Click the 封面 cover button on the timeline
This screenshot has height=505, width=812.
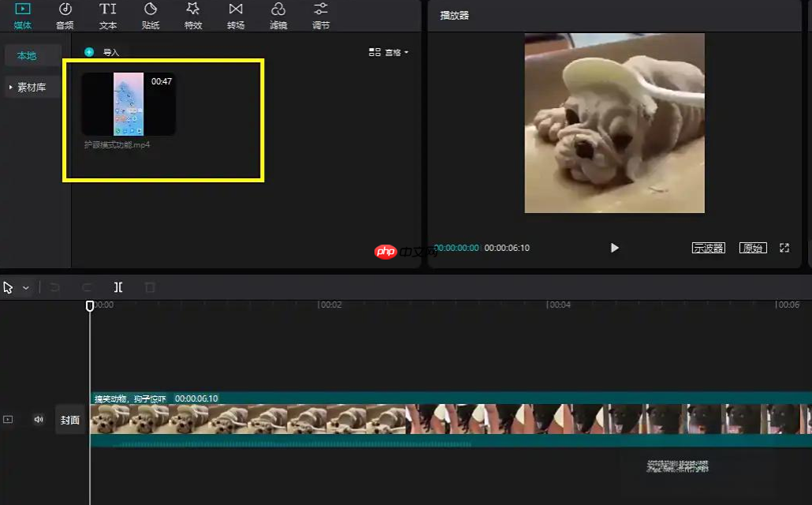[69, 419]
